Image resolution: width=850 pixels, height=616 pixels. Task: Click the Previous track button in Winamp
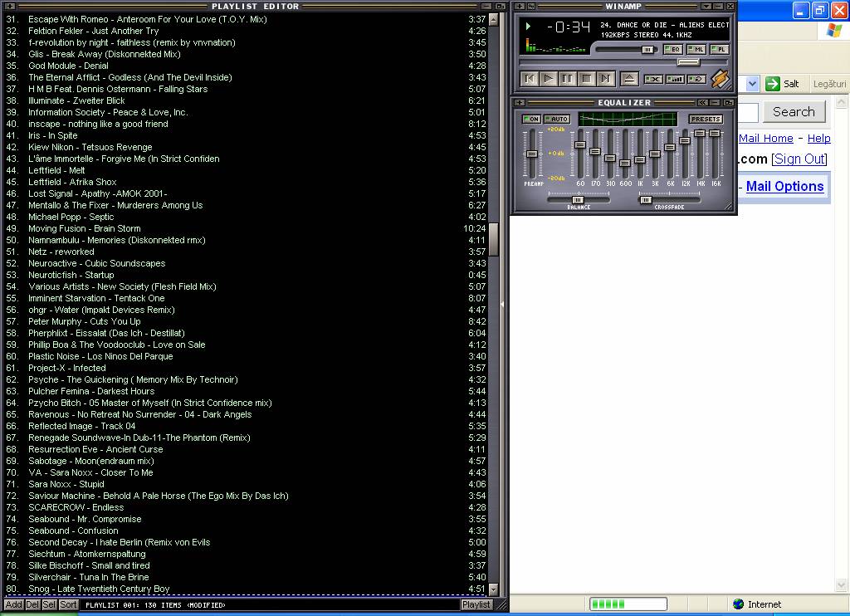[x=530, y=79]
